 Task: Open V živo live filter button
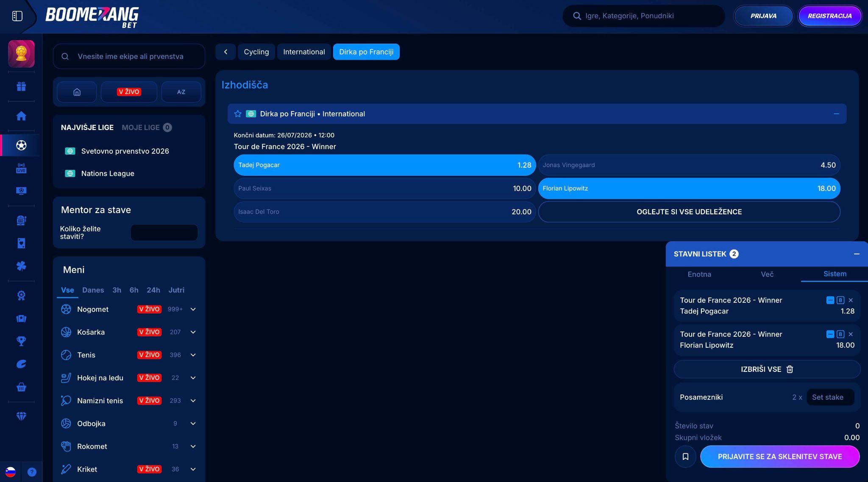129,92
